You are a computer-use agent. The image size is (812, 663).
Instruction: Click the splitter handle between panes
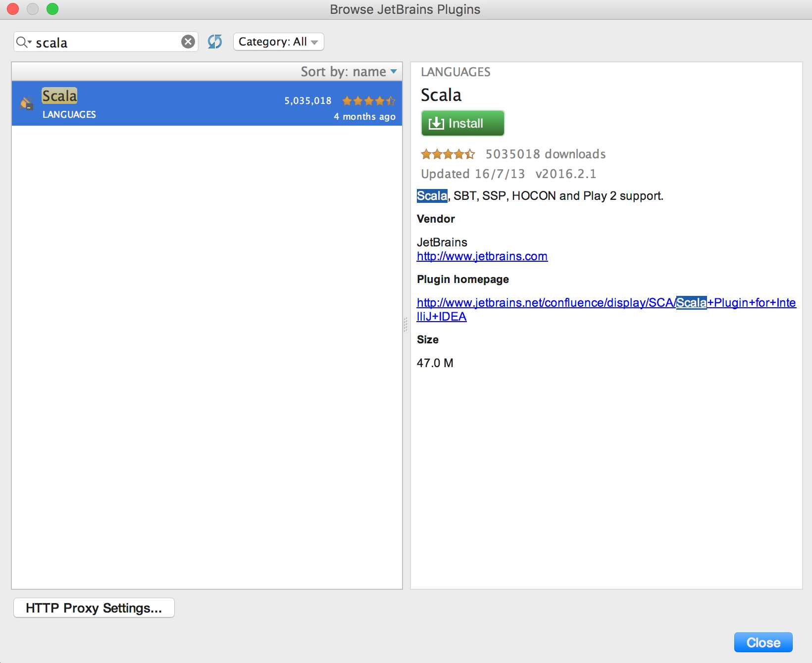[x=406, y=325]
